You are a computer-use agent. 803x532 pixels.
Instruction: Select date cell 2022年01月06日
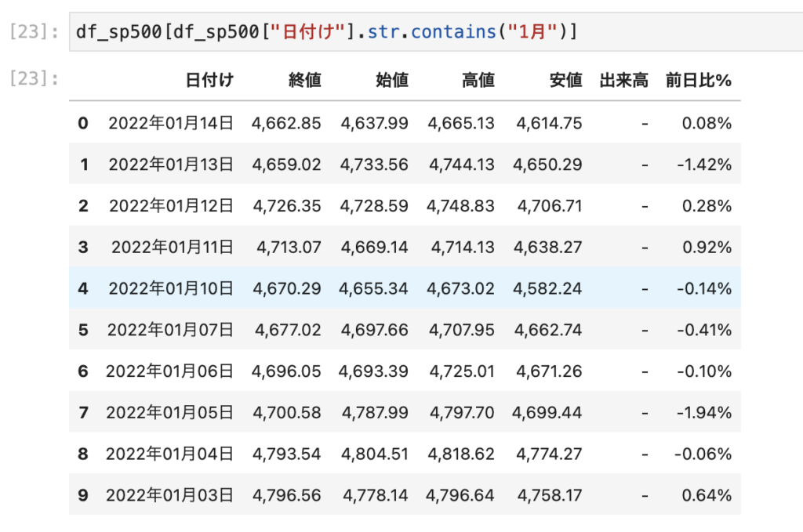169,371
